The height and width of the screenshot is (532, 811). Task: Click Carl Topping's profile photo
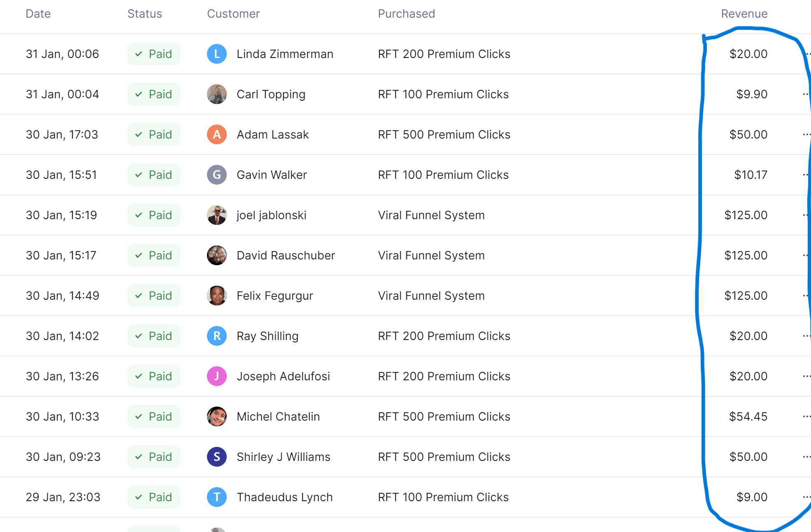pos(217,94)
